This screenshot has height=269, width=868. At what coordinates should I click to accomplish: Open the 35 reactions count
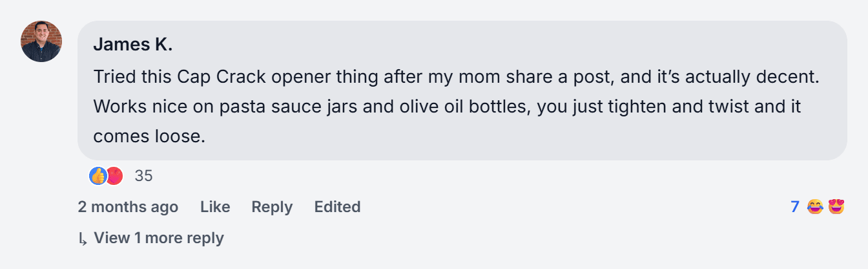pyautogui.click(x=143, y=175)
